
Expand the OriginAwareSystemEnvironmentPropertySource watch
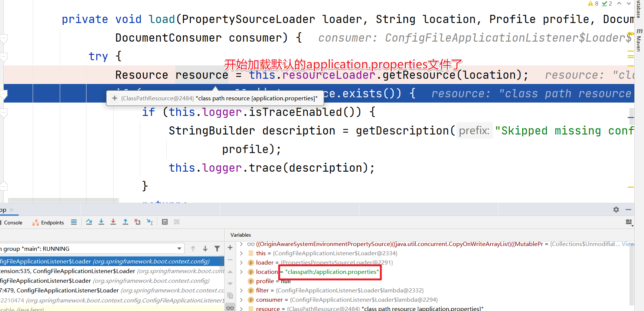coord(241,244)
